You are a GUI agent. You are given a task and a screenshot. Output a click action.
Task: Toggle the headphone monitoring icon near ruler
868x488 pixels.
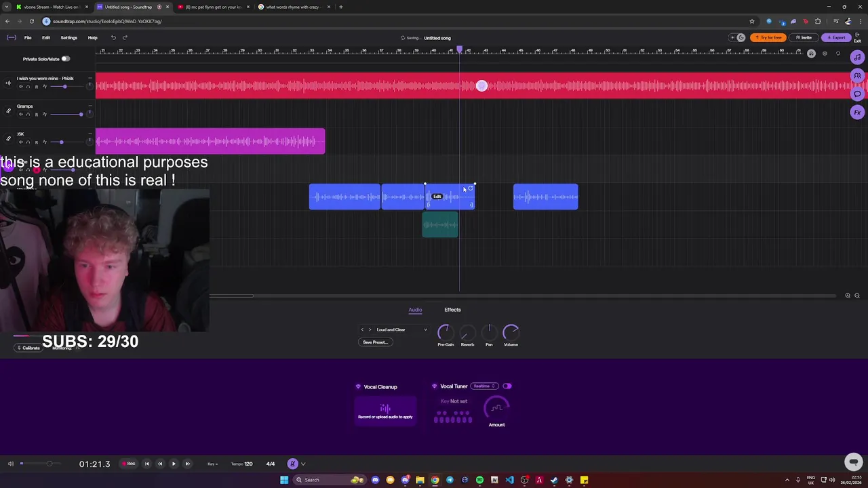811,54
